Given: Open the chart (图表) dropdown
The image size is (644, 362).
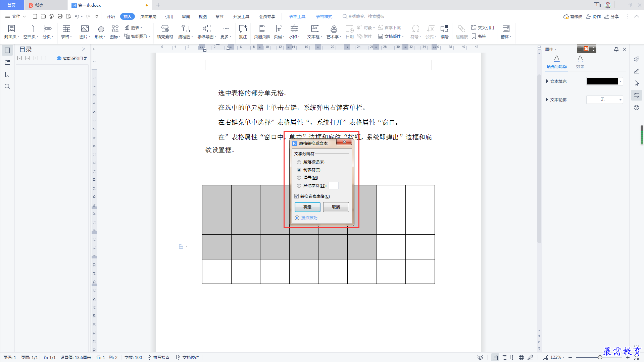Looking at the screenshot, I should 134,27.
